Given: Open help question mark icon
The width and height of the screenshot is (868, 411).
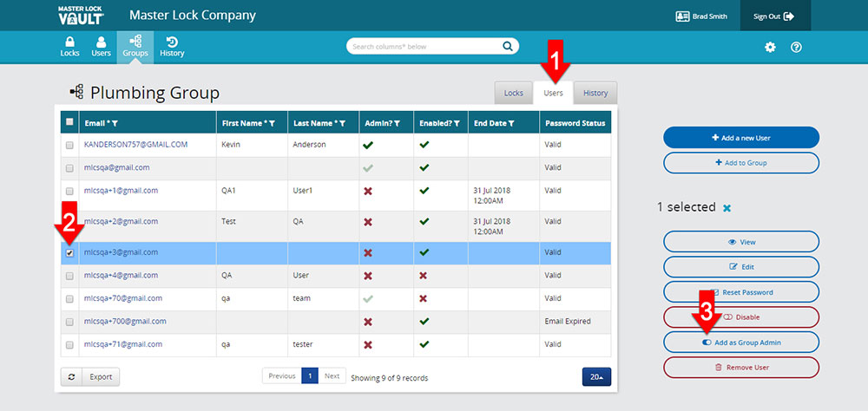Looking at the screenshot, I should tap(796, 47).
